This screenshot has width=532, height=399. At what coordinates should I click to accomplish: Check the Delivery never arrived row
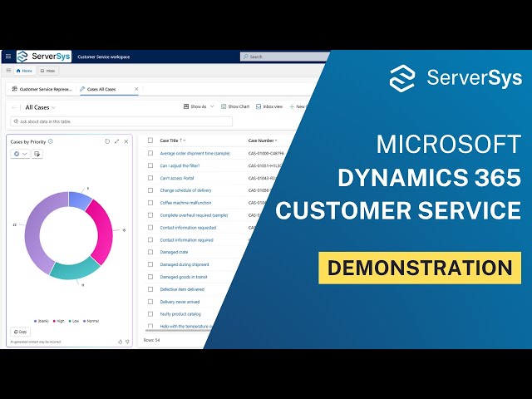click(x=150, y=302)
